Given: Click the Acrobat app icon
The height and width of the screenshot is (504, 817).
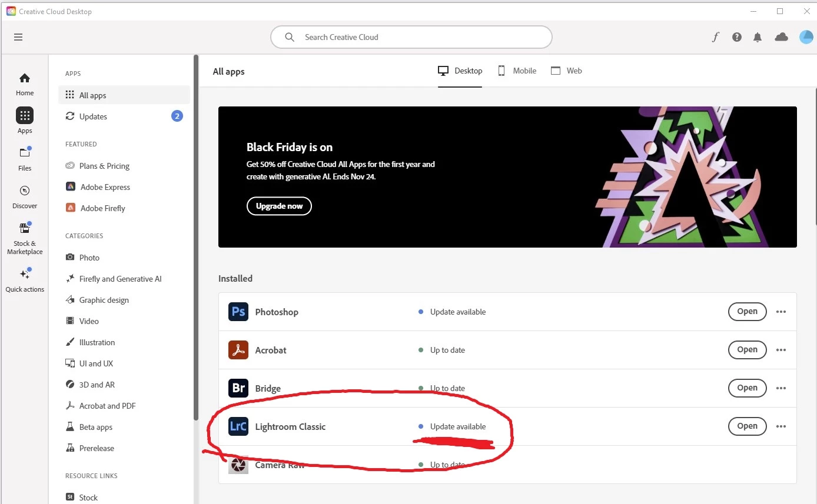Looking at the screenshot, I should tap(238, 350).
